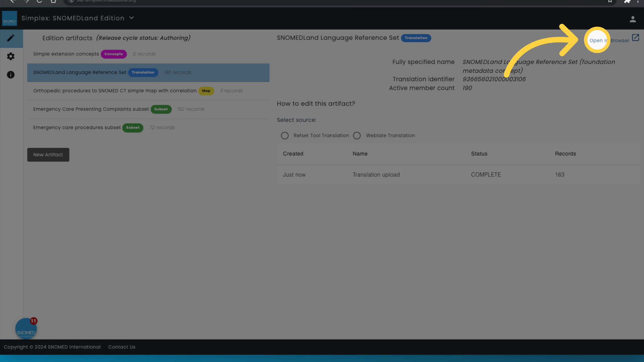
Task: Open the SNOMED chat bubble with 11 badge
Action: [26, 328]
